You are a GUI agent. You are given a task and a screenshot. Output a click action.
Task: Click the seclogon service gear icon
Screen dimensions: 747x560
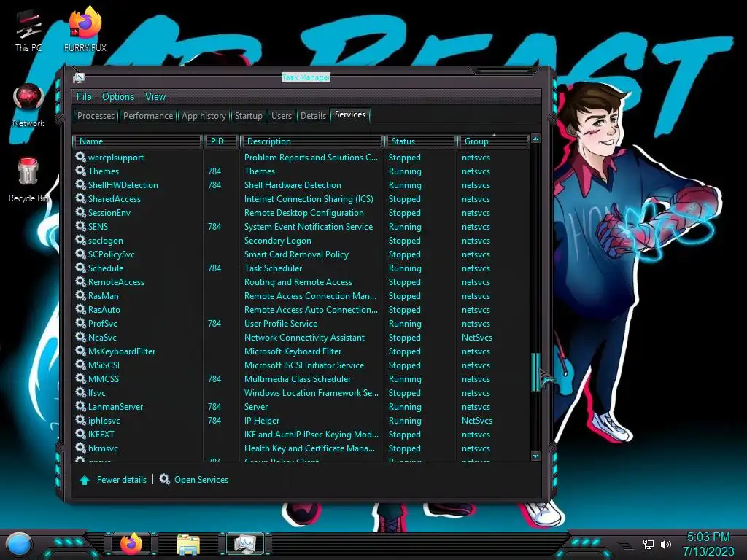pyautogui.click(x=80, y=239)
